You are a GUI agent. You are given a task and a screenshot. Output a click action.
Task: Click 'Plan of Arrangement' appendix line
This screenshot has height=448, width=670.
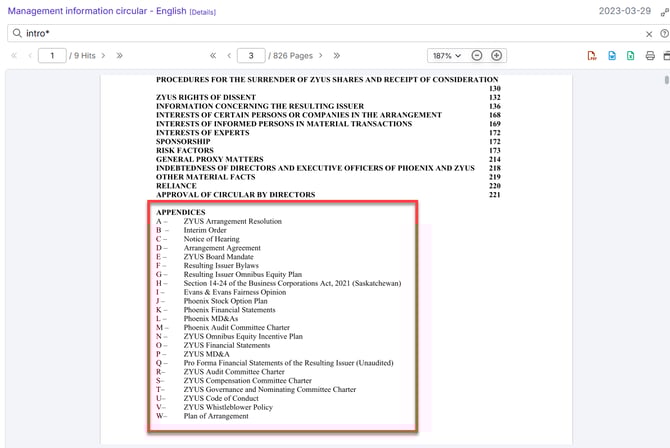[x=216, y=416]
